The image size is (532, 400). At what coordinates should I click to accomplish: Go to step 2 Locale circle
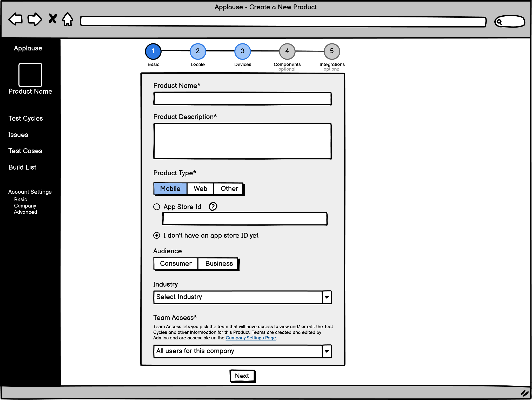198,51
